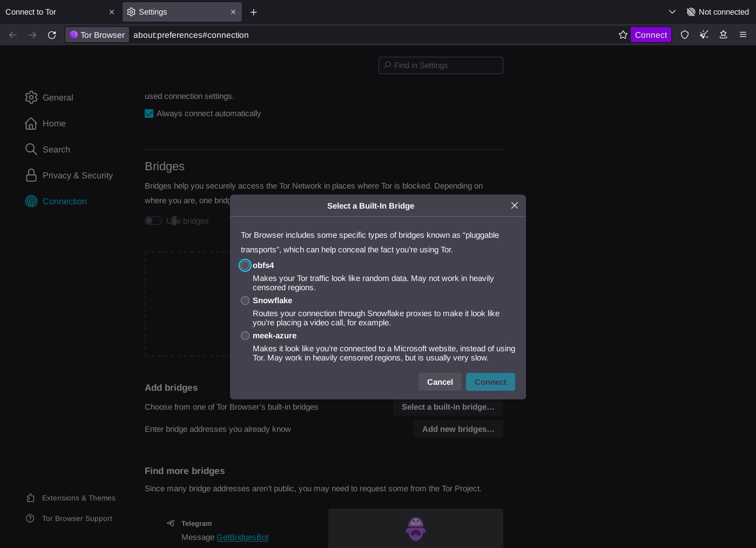
Task: Open a new tab with the plus button
Action: pyautogui.click(x=253, y=12)
